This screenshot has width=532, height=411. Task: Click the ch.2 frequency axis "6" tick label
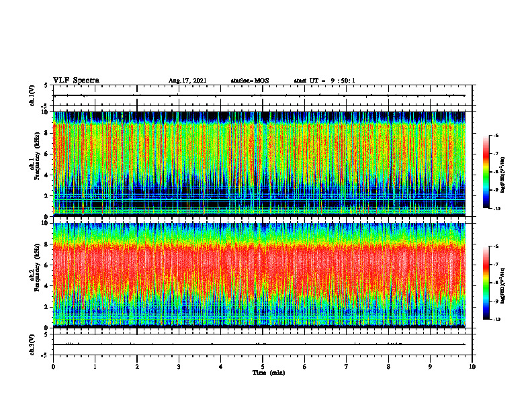point(47,265)
